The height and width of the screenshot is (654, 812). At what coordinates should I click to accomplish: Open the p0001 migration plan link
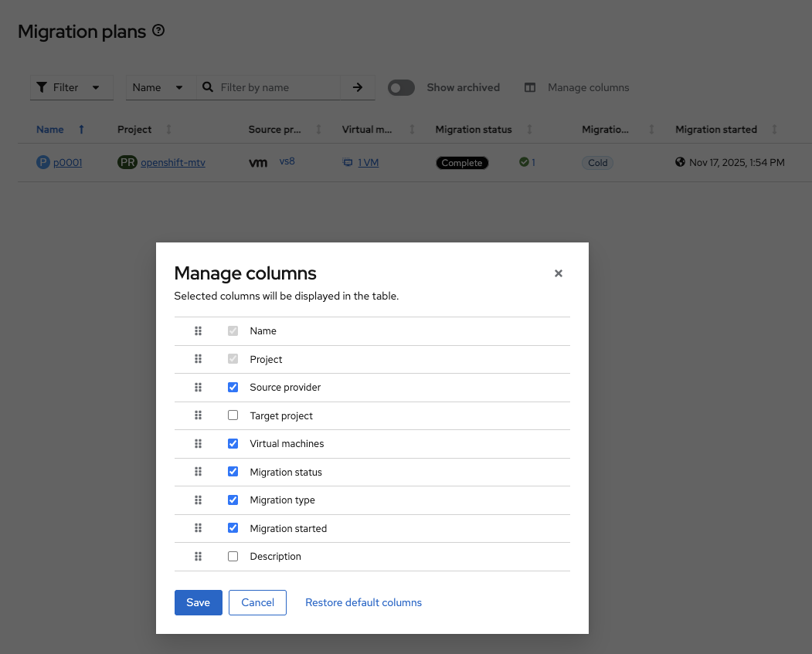pos(68,163)
